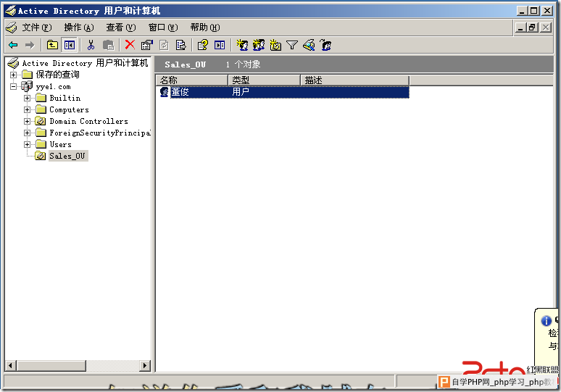Click the Back arrow toolbar icon

(x=13, y=45)
